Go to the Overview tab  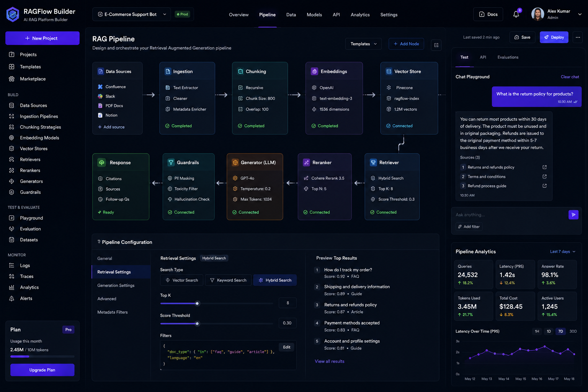click(x=238, y=15)
